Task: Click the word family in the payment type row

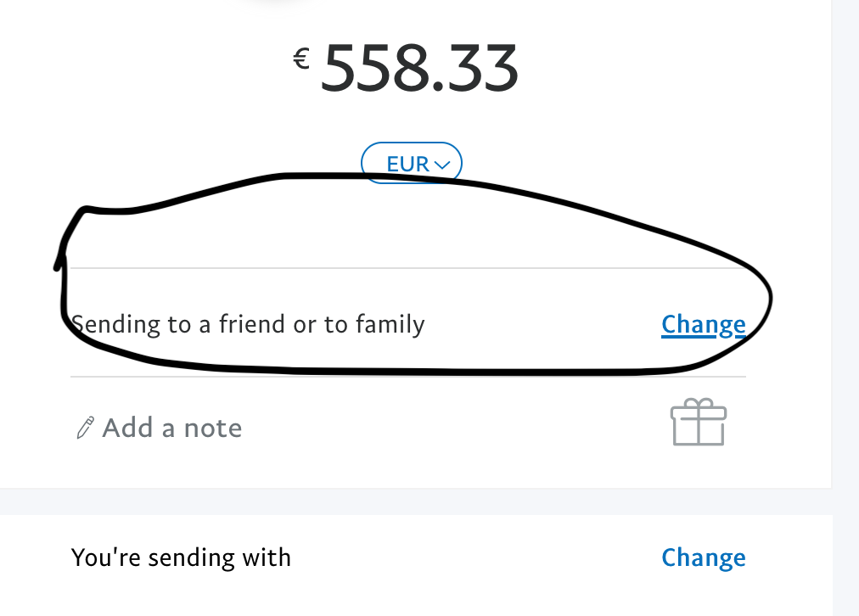Action: tap(390, 324)
